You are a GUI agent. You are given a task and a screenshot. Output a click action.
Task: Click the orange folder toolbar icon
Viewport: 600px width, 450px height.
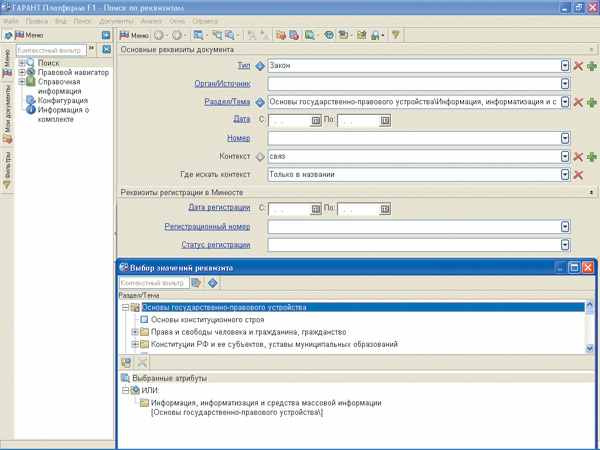click(281, 36)
